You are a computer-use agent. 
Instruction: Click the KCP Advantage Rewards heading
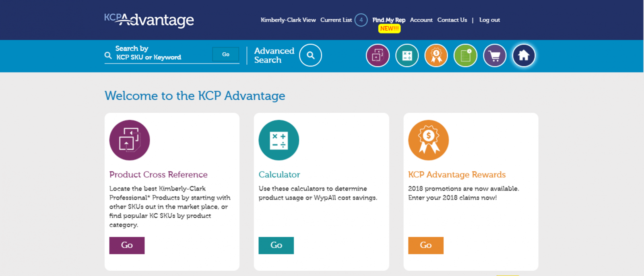coord(457,175)
